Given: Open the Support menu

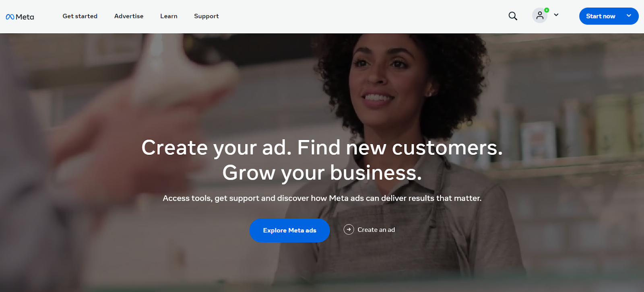Looking at the screenshot, I should (206, 16).
